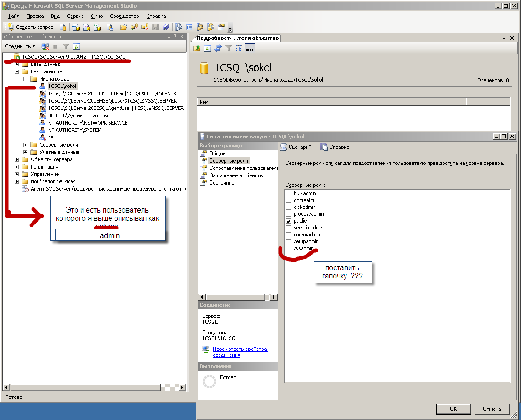Click Database Engine query icon

coord(62,27)
